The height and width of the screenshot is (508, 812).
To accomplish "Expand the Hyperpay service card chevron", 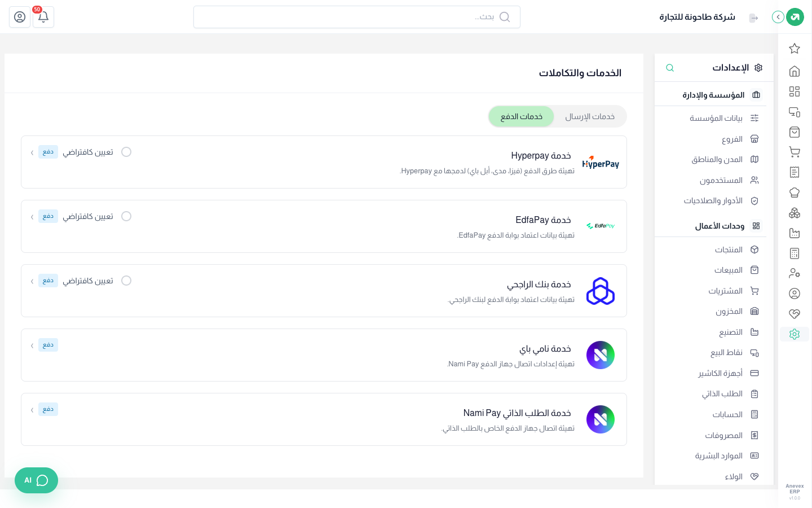I will 32,152.
